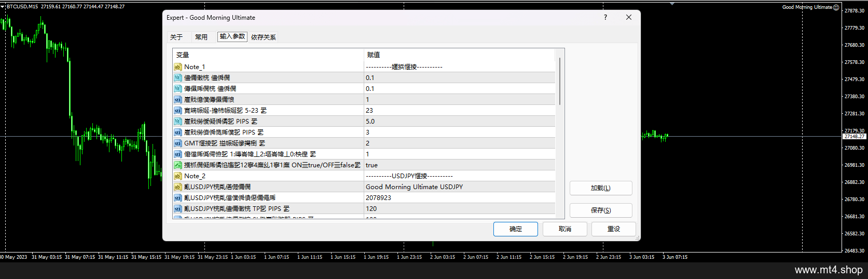Click the 加载(L) load button
The height and width of the screenshot is (279, 868).
(x=601, y=188)
